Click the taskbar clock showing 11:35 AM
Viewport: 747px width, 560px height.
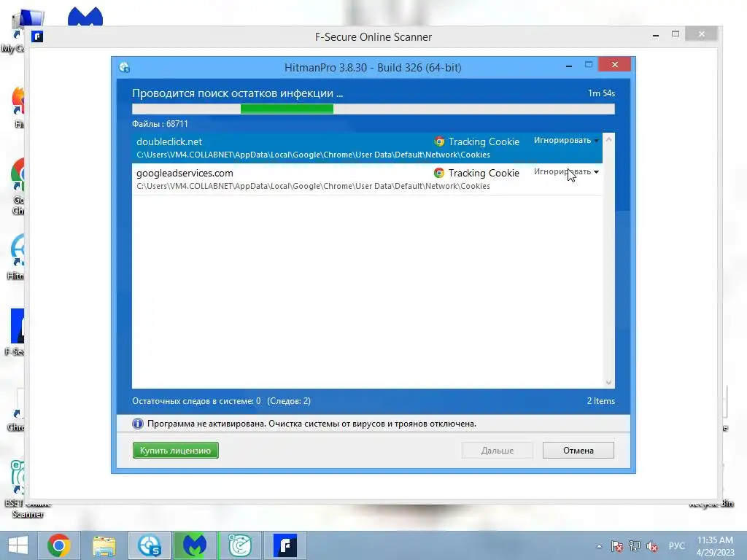[x=715, y=546]
